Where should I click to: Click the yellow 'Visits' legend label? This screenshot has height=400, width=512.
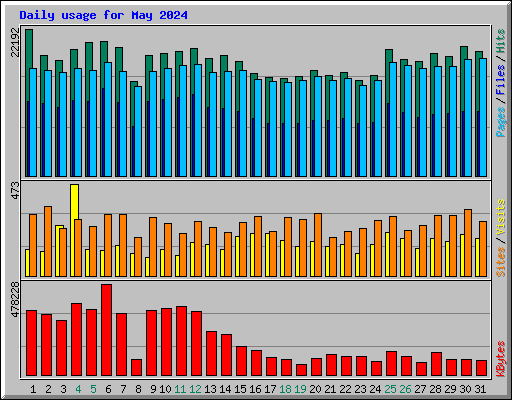coord(501,217)
